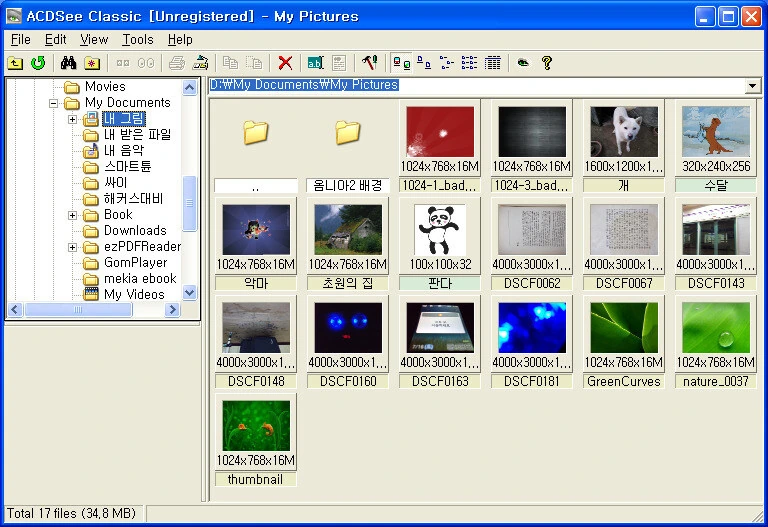Go up one folder level toolbar icon

(15, 63)
